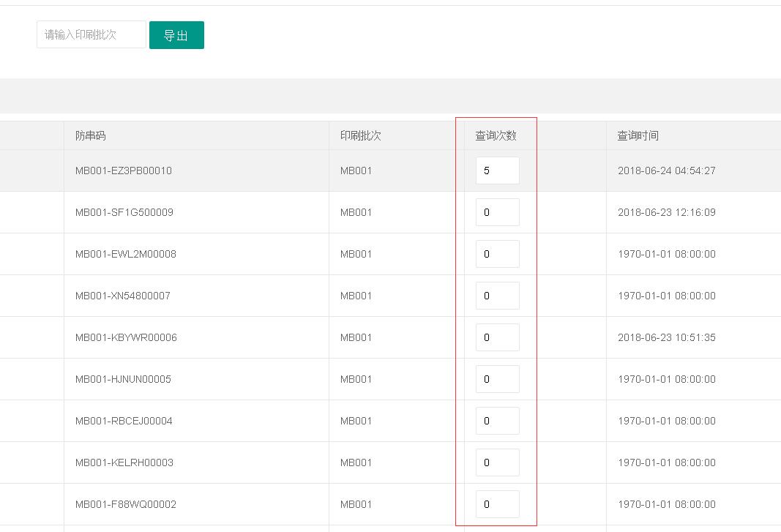This screenshot has width=781, height=532.
Task: Click batch MB001 in the RBCEJ00004 row
Action: tap(356, 421)
